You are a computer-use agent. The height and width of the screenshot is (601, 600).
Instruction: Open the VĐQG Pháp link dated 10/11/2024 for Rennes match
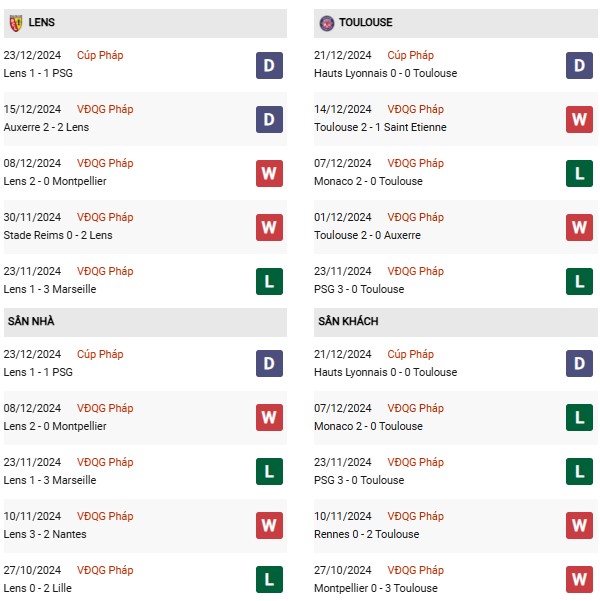pos(415,516)
